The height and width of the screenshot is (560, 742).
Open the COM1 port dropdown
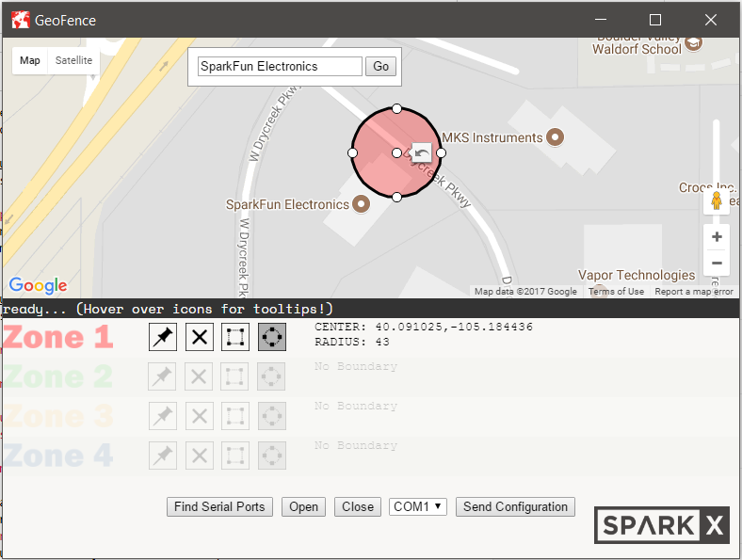418,506
